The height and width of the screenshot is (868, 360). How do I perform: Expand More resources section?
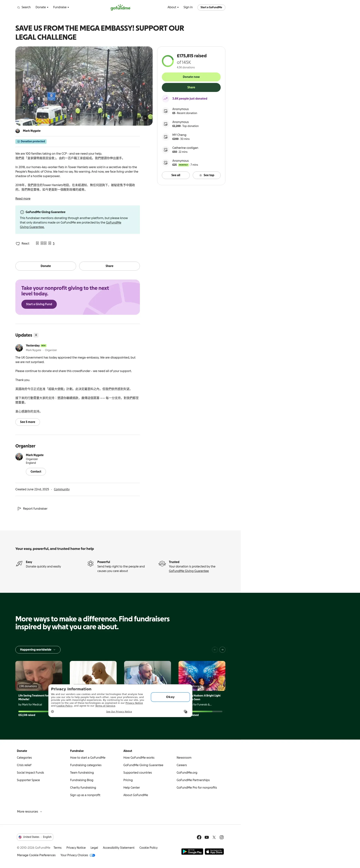[30, 812]
